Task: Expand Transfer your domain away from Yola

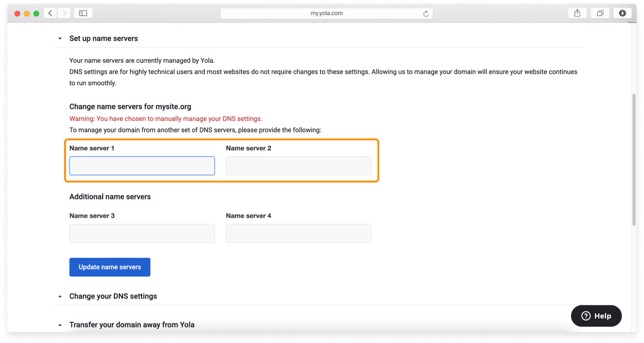Action: tap(60, 325)
